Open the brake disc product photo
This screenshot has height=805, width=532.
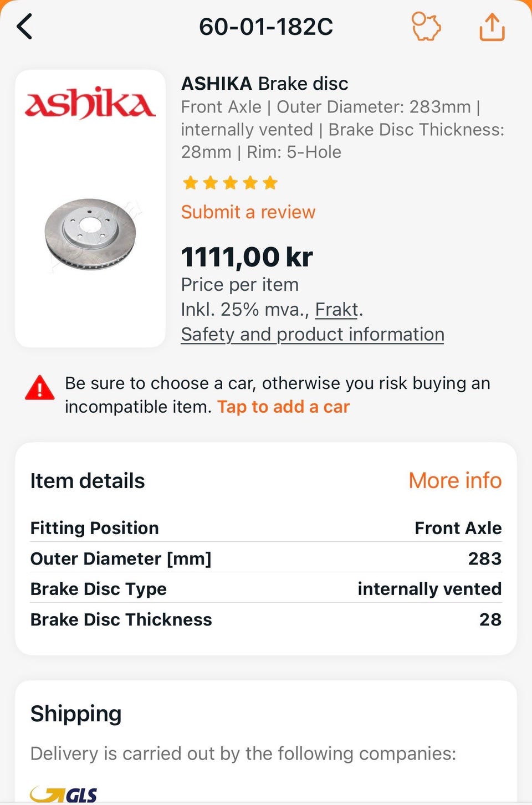90,234
